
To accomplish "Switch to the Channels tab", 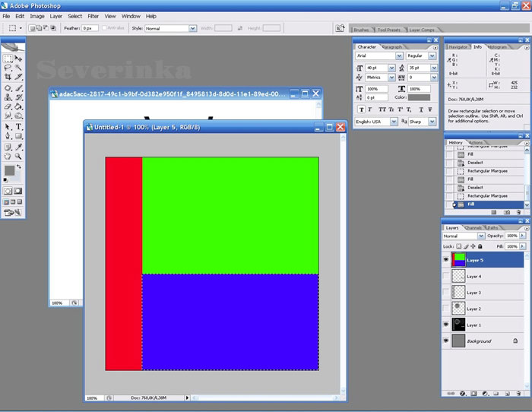I will coord(473,227).
